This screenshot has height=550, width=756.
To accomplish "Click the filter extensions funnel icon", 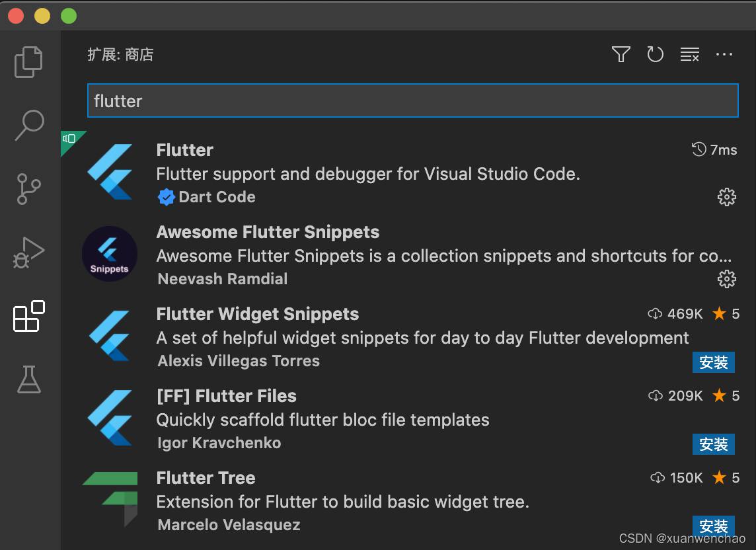I will point(621,54).
